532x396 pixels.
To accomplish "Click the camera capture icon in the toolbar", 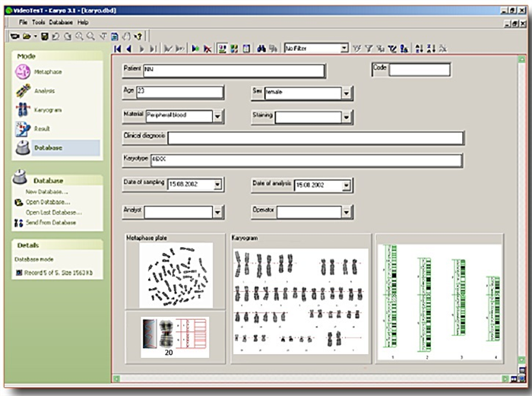I will point(14,36).
